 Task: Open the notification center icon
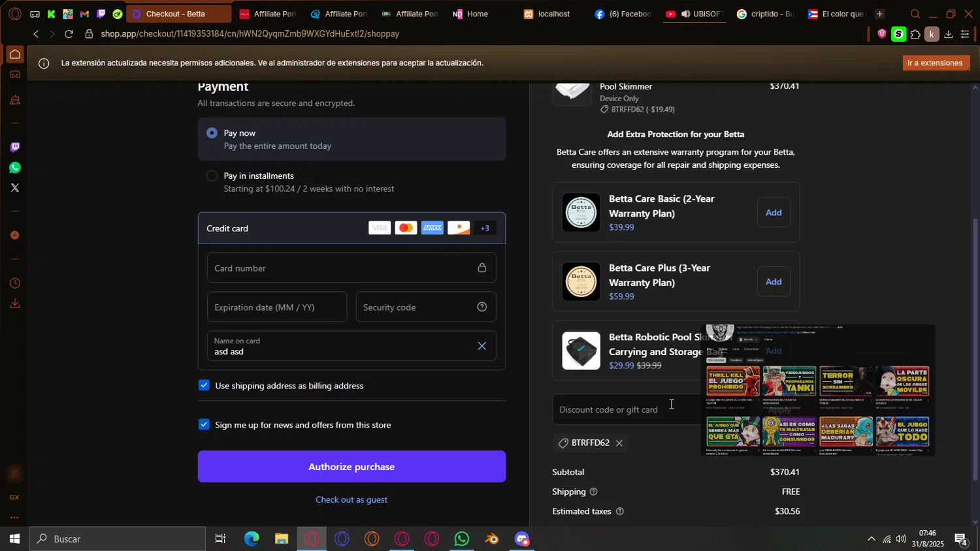[x=961, y=539]
